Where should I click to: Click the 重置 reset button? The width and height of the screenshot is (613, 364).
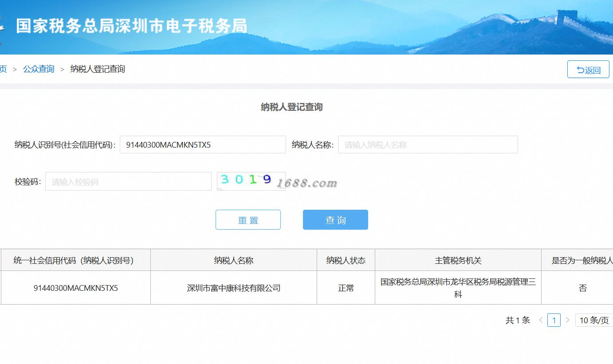click(x=248, y=220)
